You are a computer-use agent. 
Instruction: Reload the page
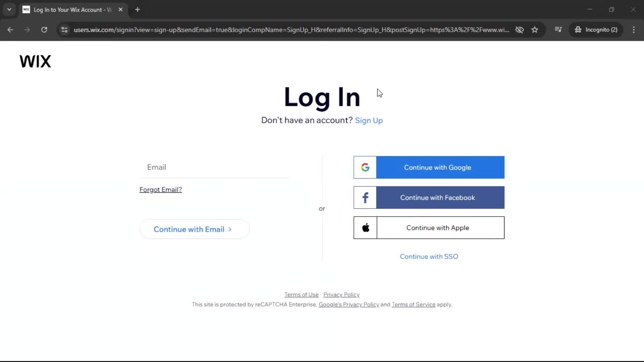pos(44,30)
